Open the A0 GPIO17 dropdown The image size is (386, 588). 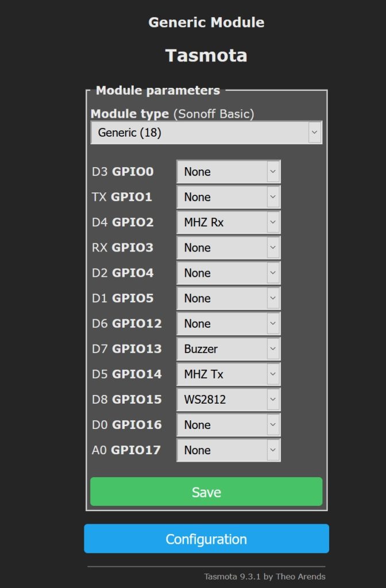(x=228, y=450)
